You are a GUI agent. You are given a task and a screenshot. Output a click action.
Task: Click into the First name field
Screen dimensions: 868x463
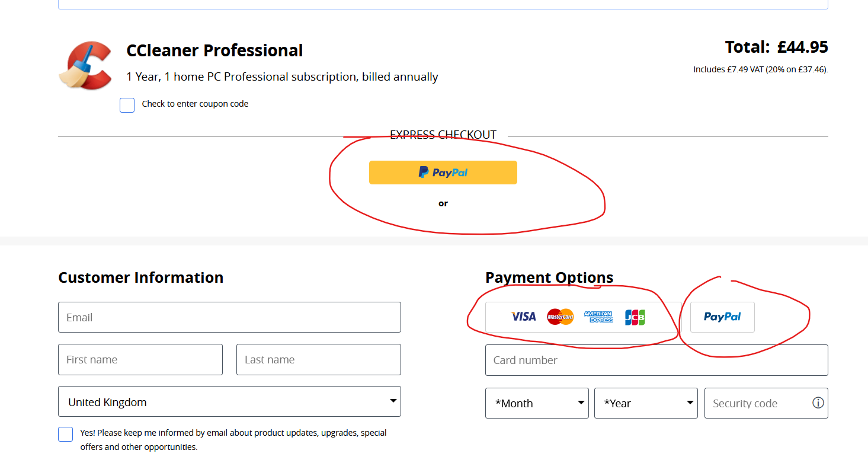pyautogui.click(x=140, y=360)
